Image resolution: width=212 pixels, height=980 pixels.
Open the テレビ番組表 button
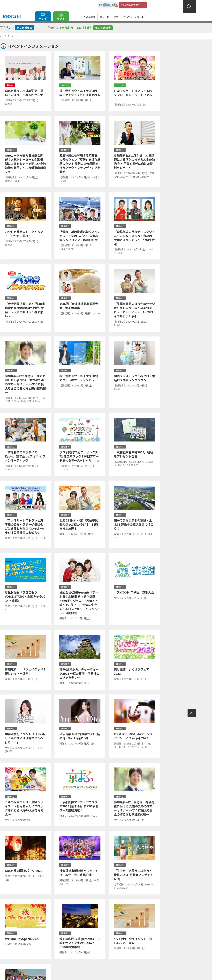coord(24,28)
